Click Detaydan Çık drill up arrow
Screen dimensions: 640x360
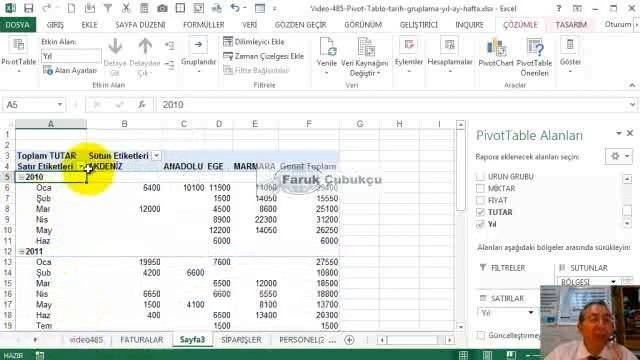coord(145,57)
